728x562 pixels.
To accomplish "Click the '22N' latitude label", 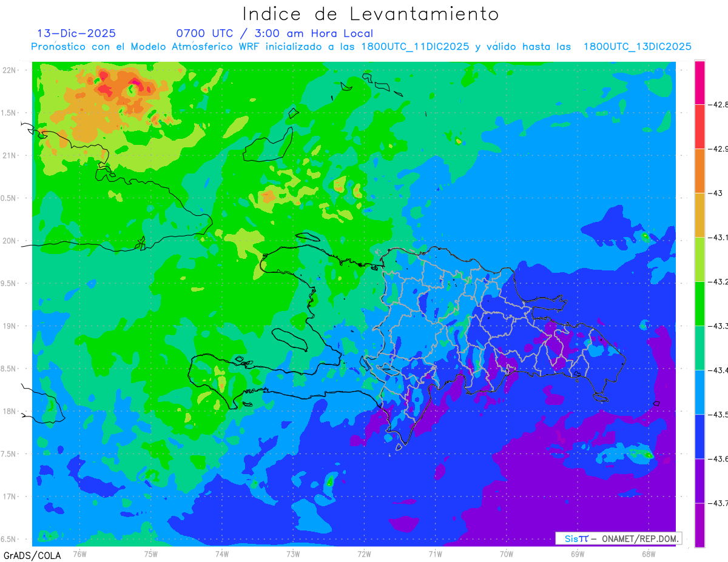I will tap(9, 70).
